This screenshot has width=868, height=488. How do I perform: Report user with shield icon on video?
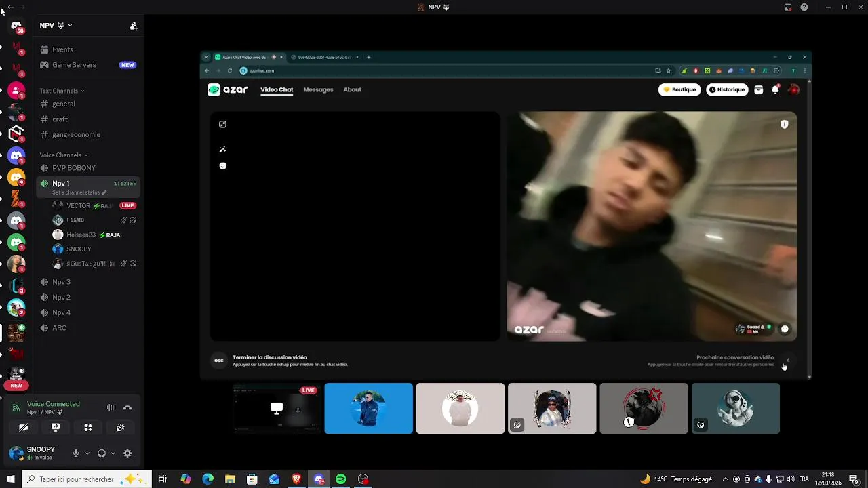coord(785,124)
